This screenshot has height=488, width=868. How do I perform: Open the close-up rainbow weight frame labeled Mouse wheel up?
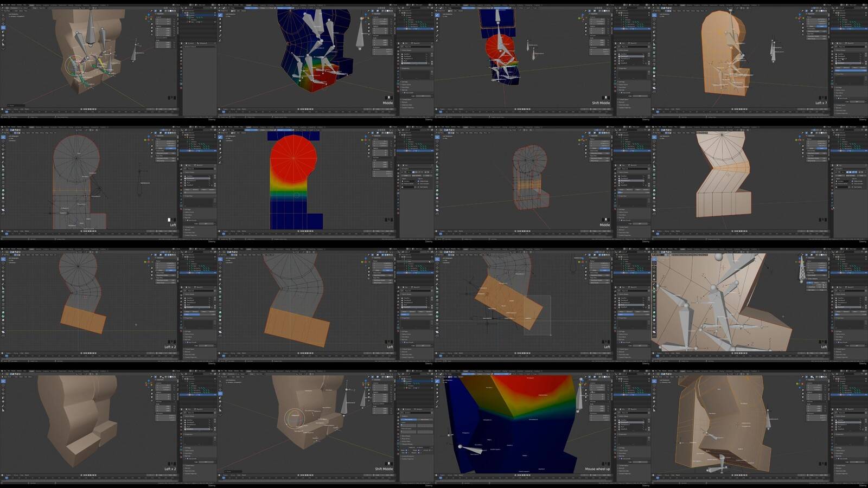click(542, 426)
